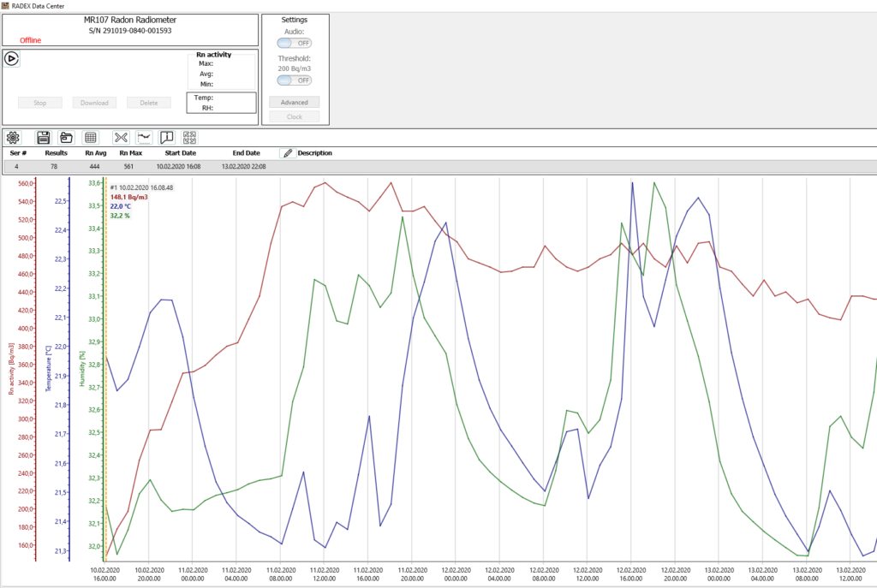Open a saved file with folder icon
Screen dimensions: 877x588
click(x=66, y=137)
